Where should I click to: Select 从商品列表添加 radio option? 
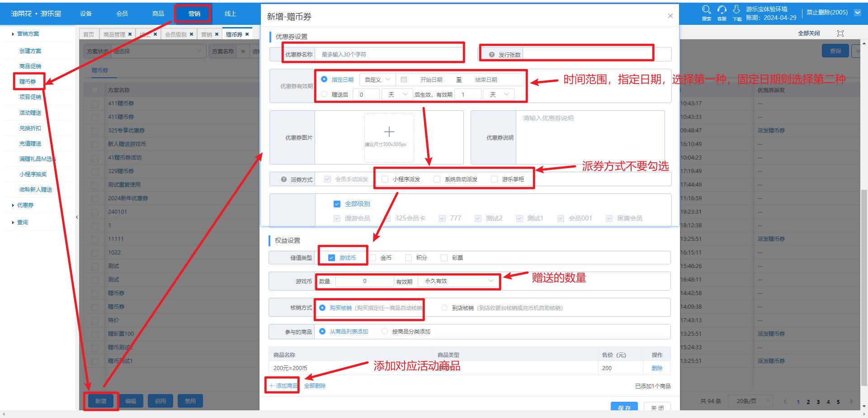coord(322,331)
